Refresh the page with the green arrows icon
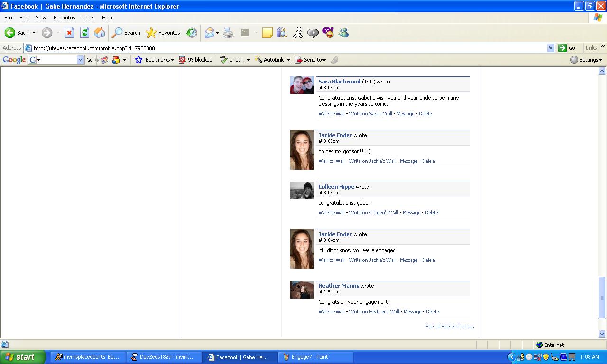 (x=84, y=33)
